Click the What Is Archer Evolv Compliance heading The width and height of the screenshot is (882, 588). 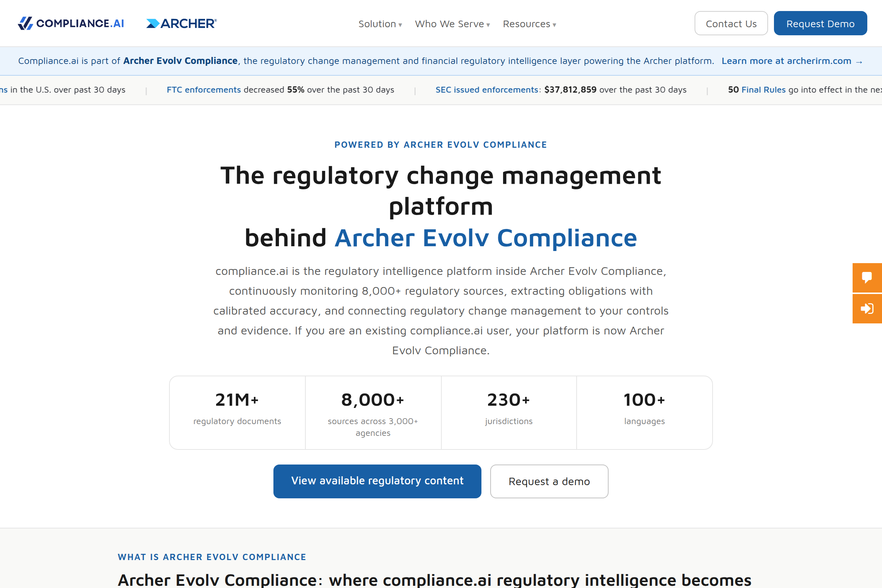(212, 557)
